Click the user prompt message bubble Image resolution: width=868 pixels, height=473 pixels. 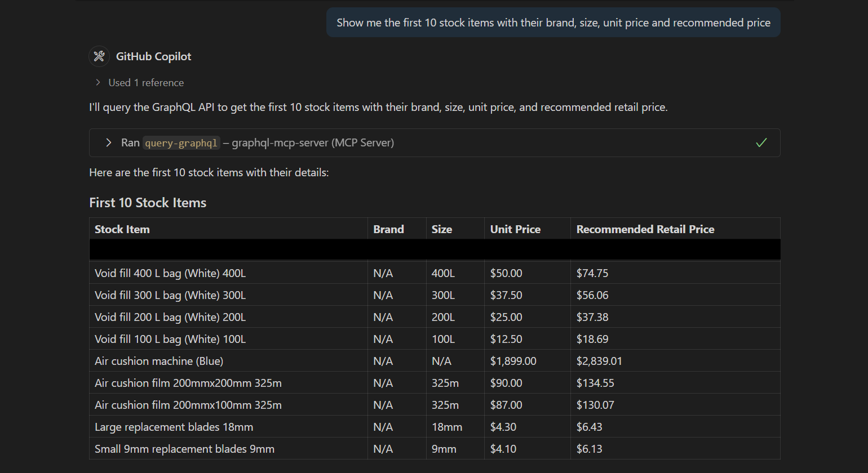[553, 23]
